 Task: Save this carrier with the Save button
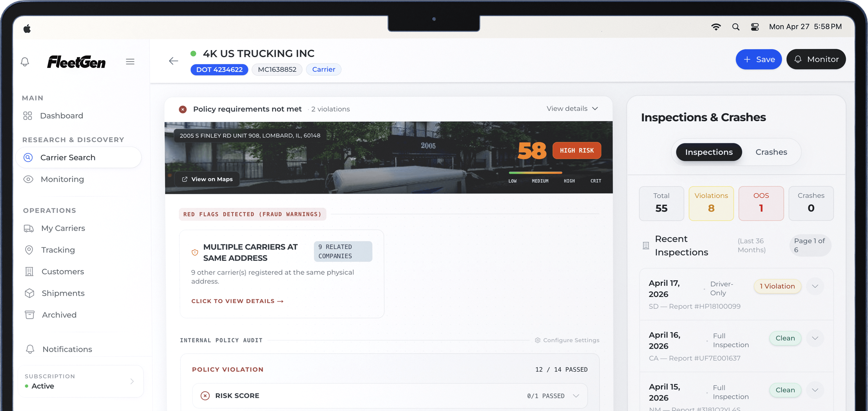tap(759, 60)
